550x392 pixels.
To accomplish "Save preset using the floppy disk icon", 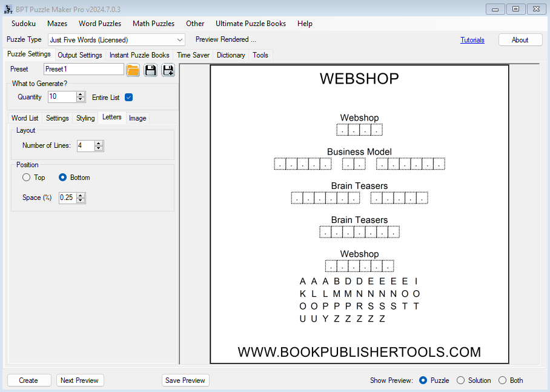I will (150, 70).
